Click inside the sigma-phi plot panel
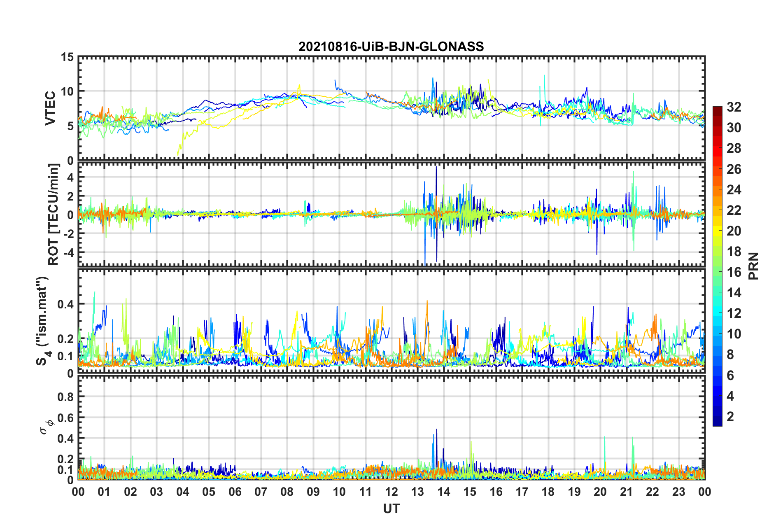The width and height of the screenshot is (783, 532). click(391, 428)
